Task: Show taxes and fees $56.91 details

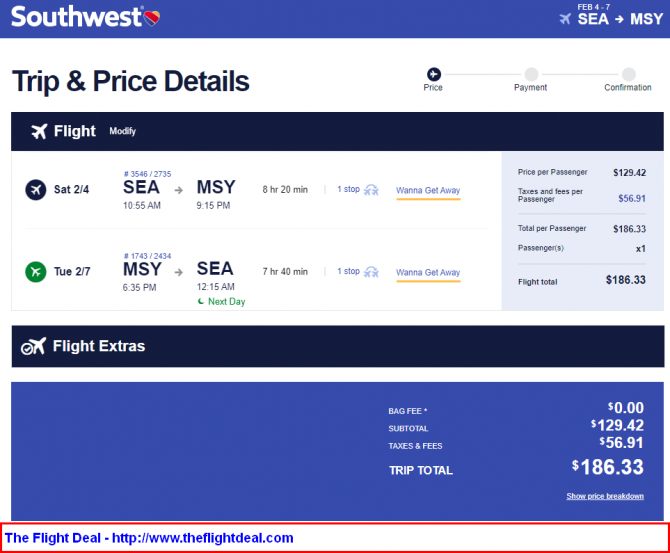Action: click(x=632, y=198)
